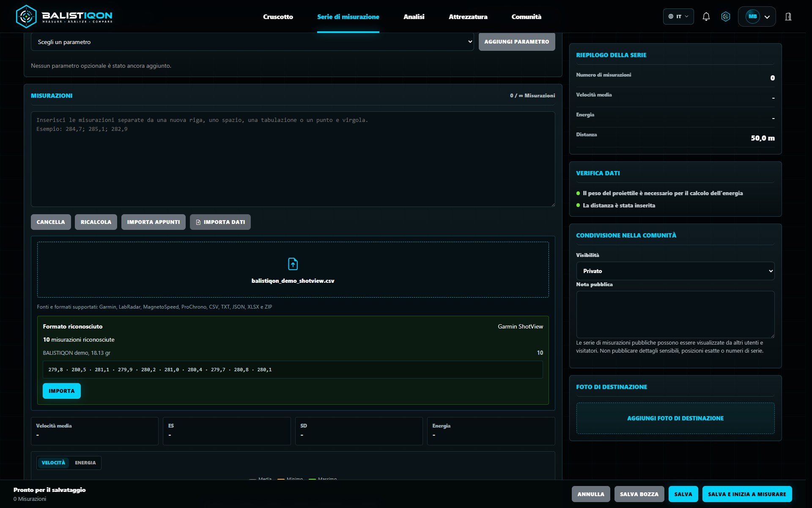
Task: Expand the user account menu chevron
Action: 767,17
